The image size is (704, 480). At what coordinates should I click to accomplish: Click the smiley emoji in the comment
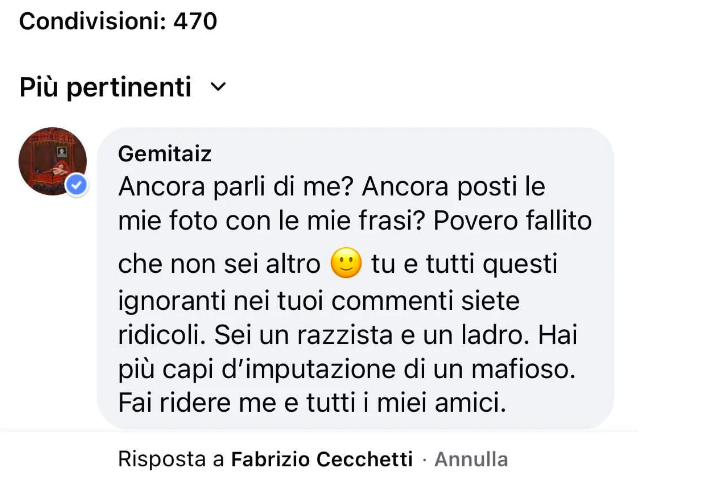[x=344, y=263]
